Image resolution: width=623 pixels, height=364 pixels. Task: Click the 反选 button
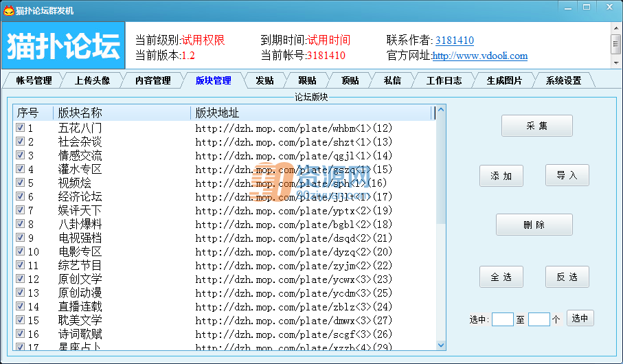567,277
